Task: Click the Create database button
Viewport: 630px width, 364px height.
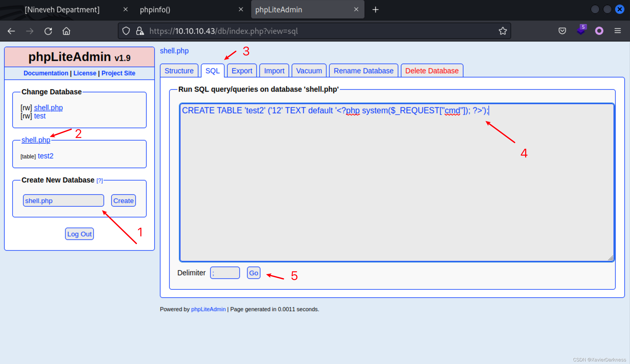Action: coord(123,201)
